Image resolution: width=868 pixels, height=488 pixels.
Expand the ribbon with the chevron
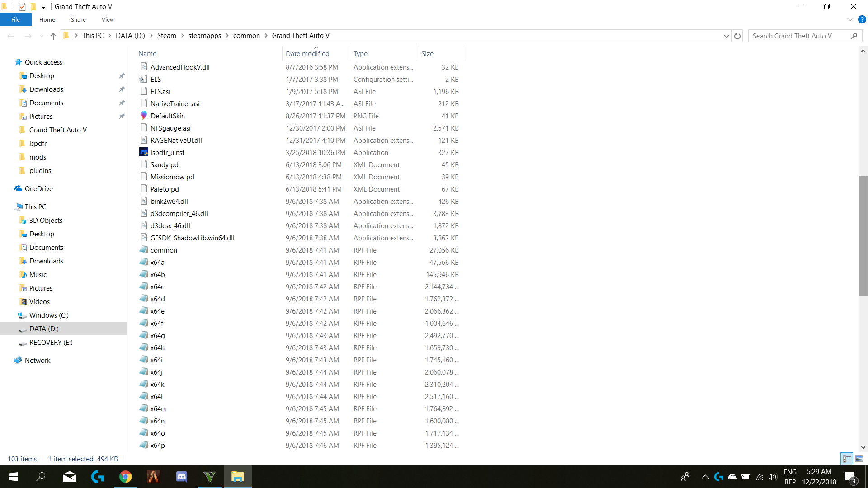pyautogui.click(x=850, y=19)
